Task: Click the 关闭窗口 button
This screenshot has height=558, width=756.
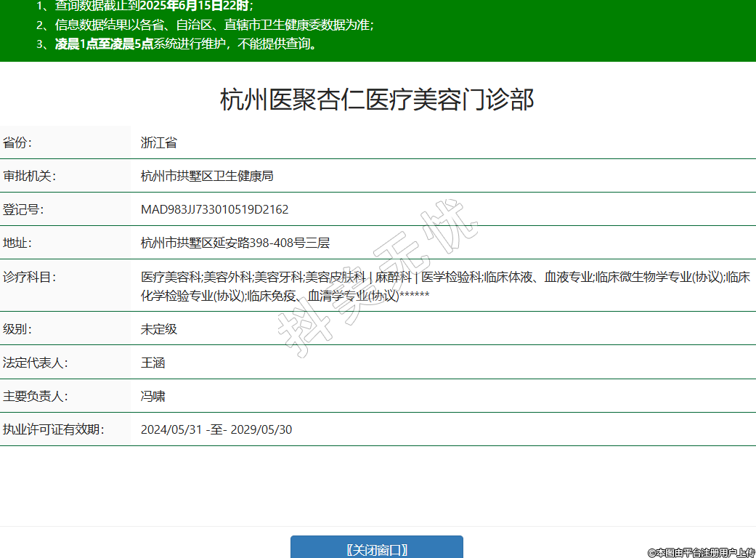Action: click(x=376, y=549)
